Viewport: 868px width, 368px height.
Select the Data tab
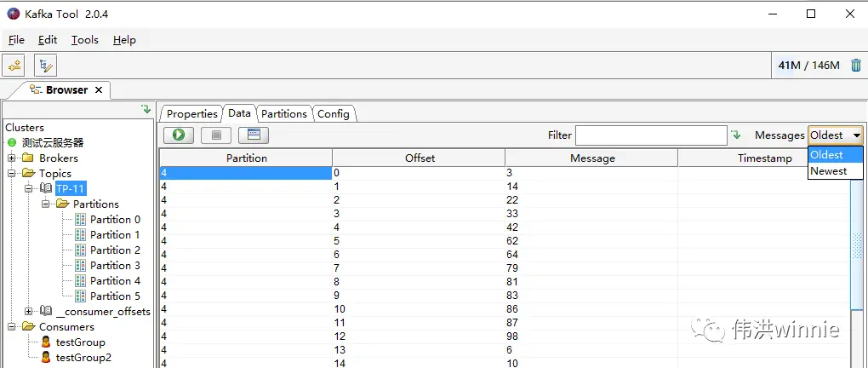click(239, 113)
